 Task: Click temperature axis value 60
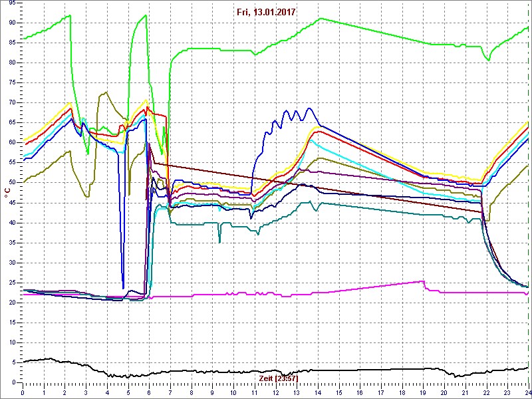[x=12, y=143]
